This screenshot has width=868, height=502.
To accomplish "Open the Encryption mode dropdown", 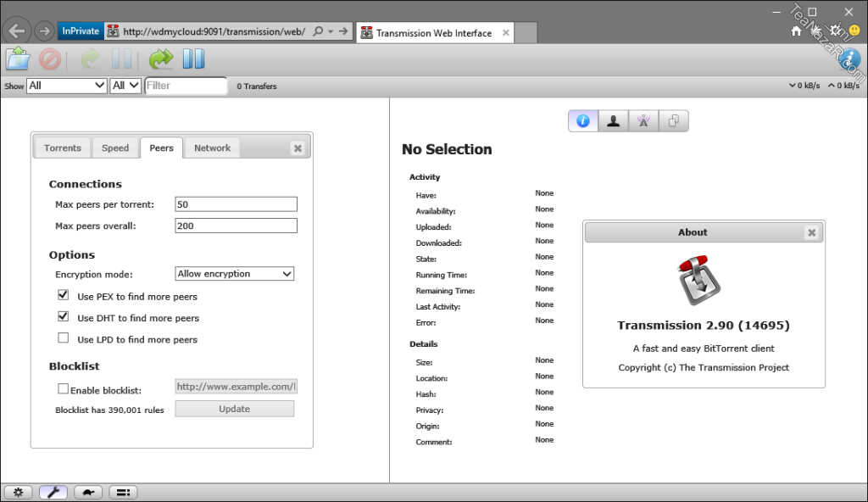I will (x=235, y=274).
